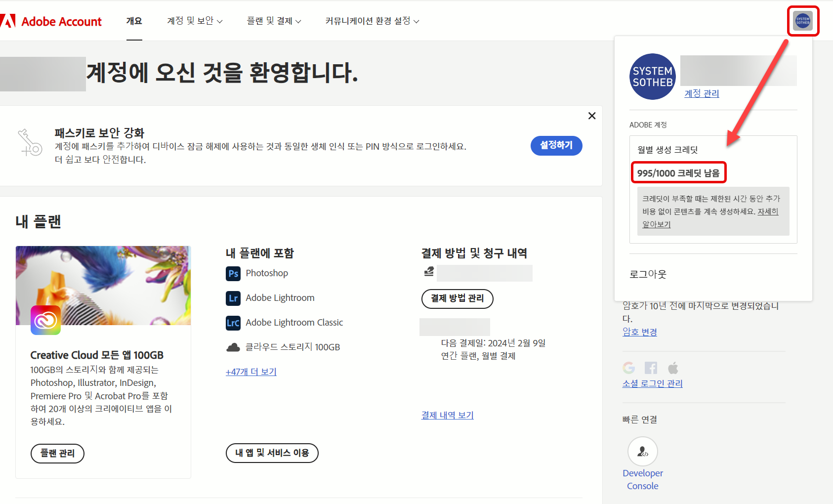The height and width of the screenshot is (504, 833).
Task: Click the 플랜 관리 button
Action: coord(57,454)
